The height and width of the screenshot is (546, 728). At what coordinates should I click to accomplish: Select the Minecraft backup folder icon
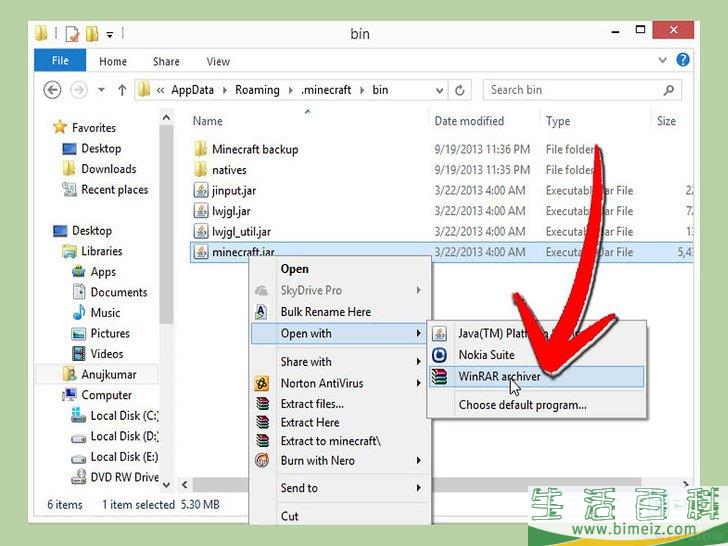coord(201,149)
